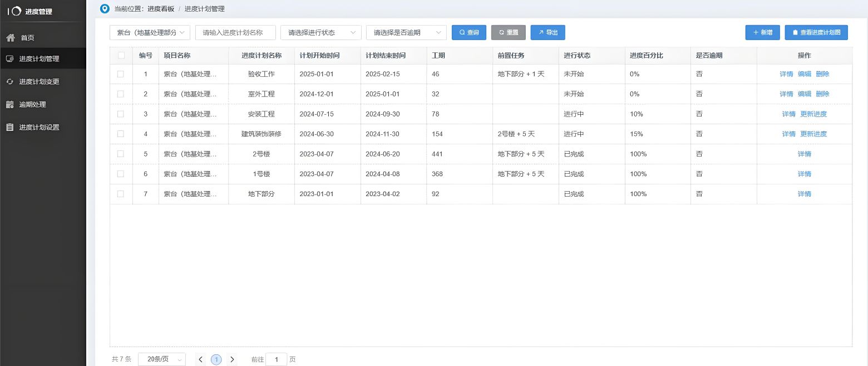868x366 pixels.
Task: Open 查看进度计划图 view
Action: point(816,32)
